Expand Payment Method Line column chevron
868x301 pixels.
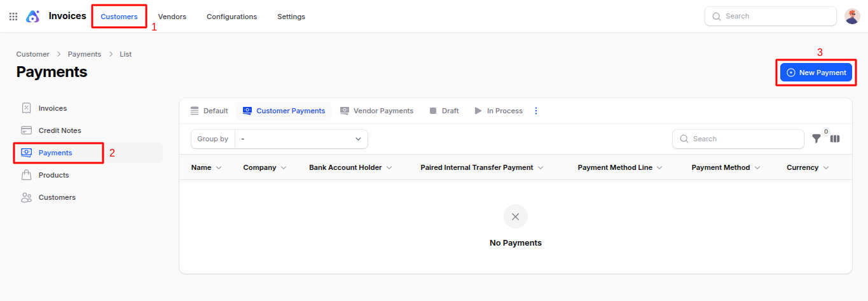[x=659, y=167]
